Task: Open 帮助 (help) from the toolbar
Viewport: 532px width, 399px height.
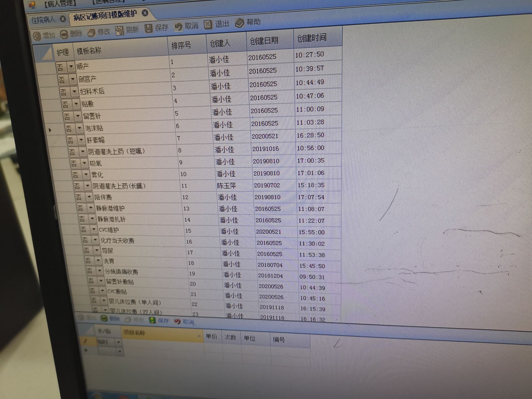Action: click(239, 23)
